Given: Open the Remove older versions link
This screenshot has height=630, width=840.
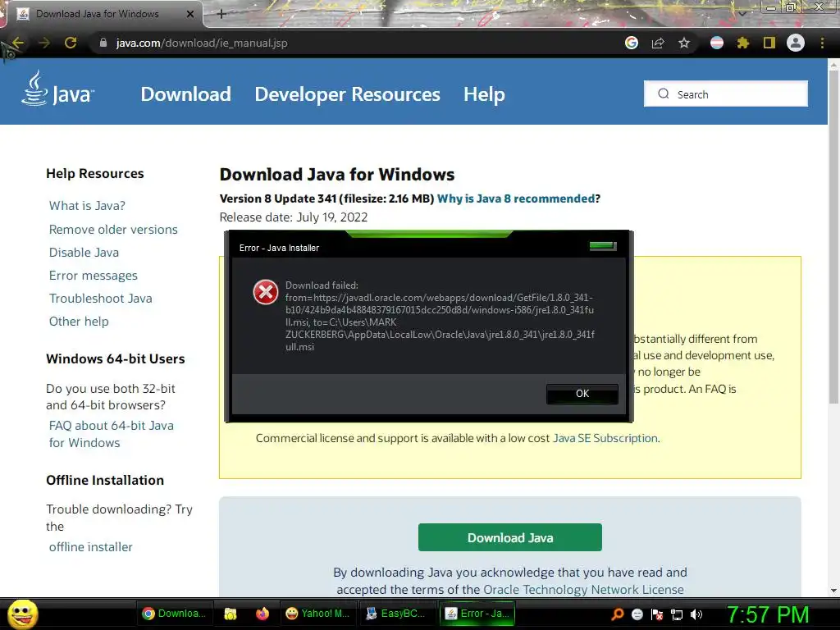Looking at the screenshot, I should [113, 230].
